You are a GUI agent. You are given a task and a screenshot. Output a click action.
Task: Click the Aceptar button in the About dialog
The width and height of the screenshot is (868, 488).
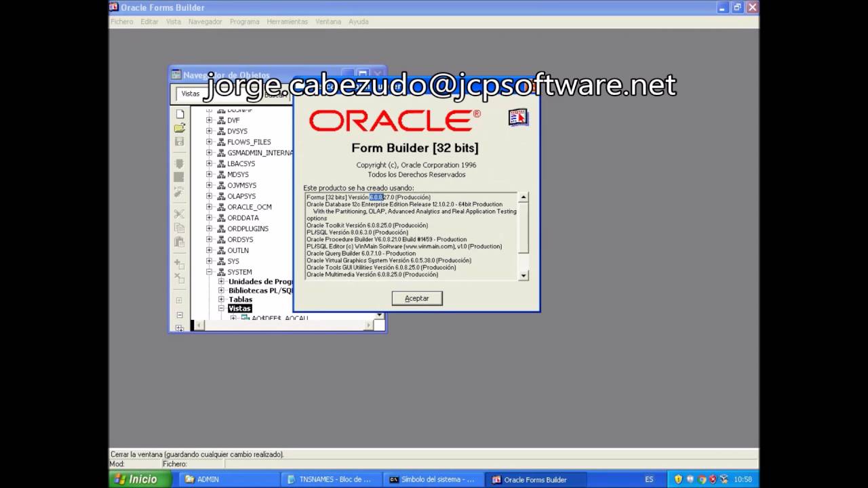click(417, 298)
